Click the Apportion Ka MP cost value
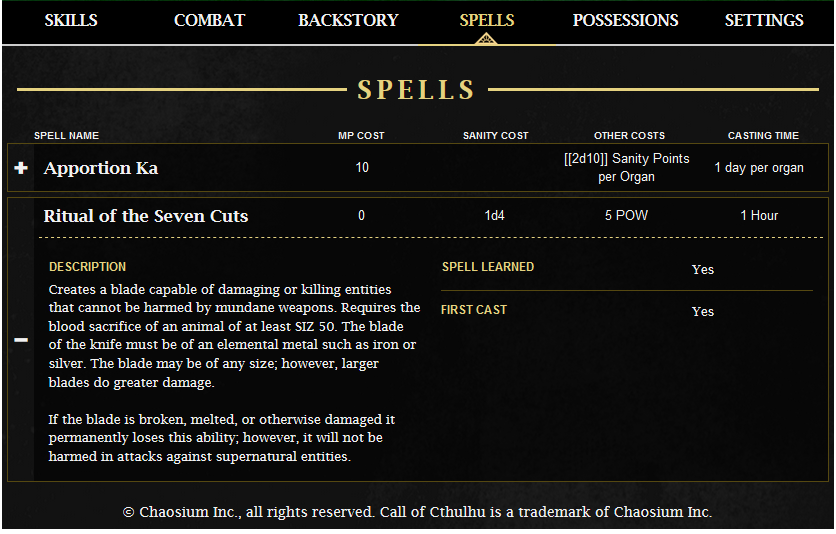836x534 pixels. 362,168
